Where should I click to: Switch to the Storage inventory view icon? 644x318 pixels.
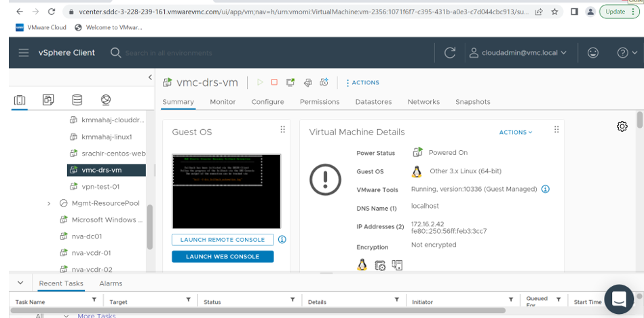(x=77, y=100)
